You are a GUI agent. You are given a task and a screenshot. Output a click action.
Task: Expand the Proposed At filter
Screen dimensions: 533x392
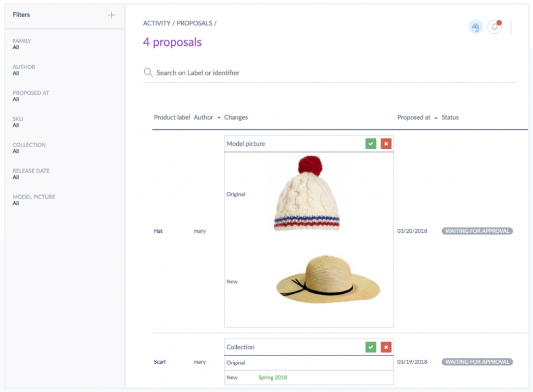pyautogui.click(x=31, y=96)
